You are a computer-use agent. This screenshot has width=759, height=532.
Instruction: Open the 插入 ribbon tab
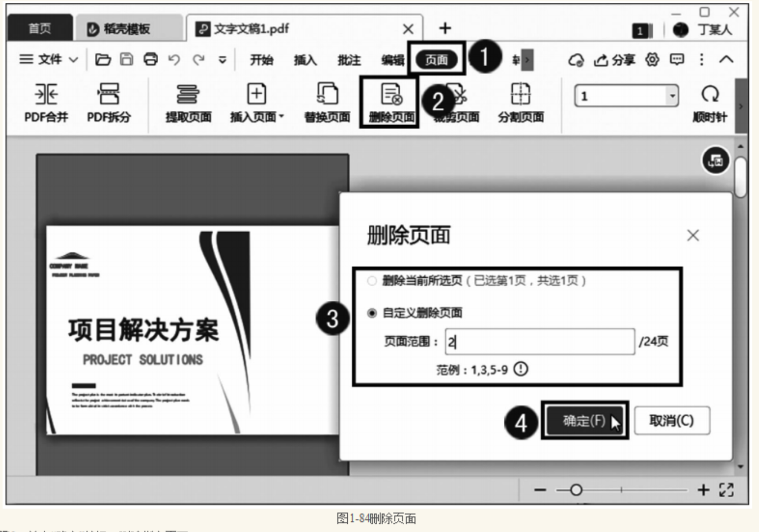(x=305, y=60)
